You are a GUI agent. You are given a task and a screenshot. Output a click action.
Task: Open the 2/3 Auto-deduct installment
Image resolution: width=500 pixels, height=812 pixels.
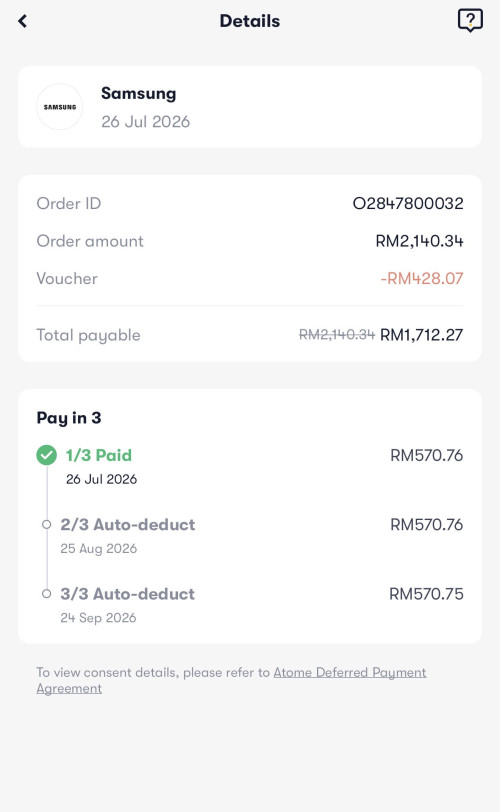250,535
